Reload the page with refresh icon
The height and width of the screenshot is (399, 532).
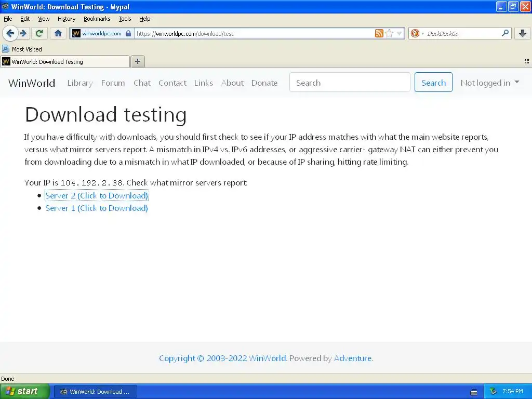pos(39,33)
